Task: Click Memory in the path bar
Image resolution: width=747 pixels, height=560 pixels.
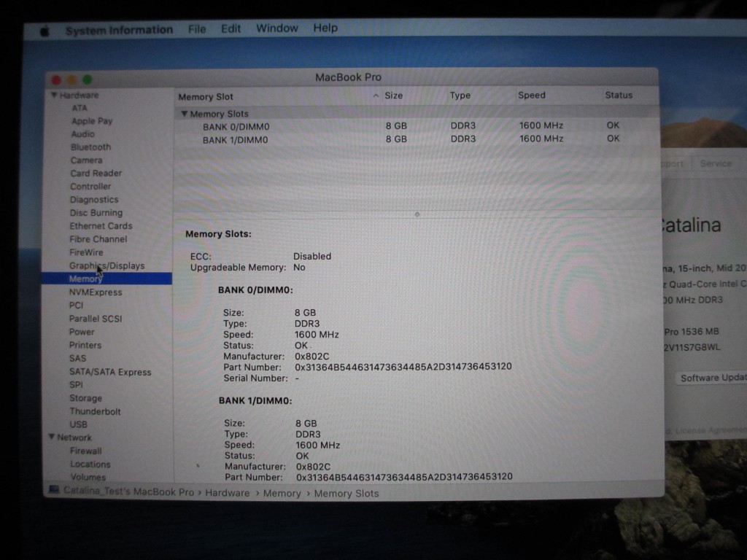Action: pyautogui.click(x=282, y=494)
